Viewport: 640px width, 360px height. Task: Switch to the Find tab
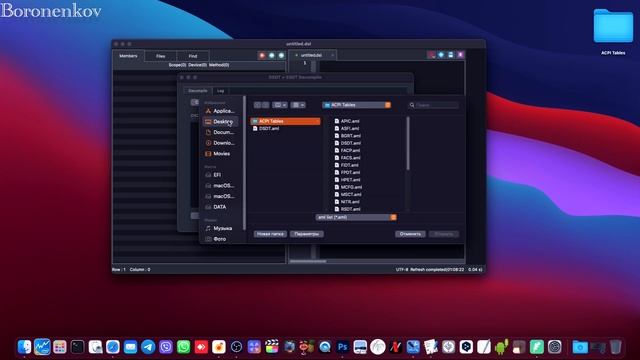point(193,56)
